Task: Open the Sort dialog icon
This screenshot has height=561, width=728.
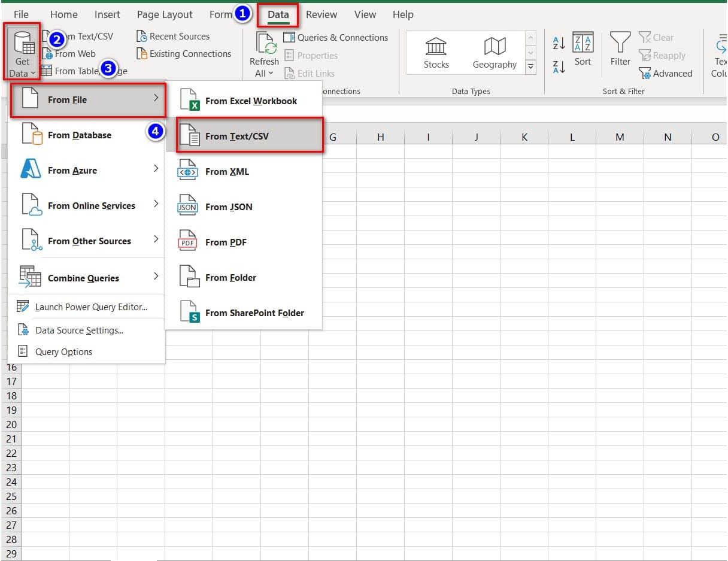Action: pyautogui.click(x=583, y=43)
